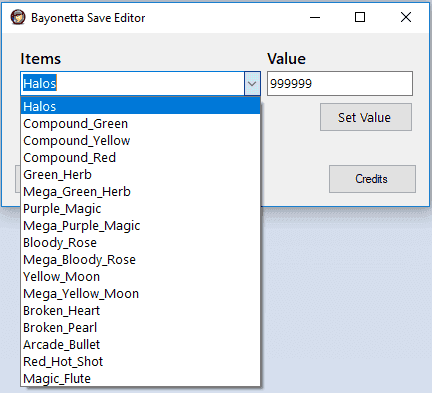Select Yellow_Moon in the list
Screen dimensions: 432x393
(x=140, y=276)
